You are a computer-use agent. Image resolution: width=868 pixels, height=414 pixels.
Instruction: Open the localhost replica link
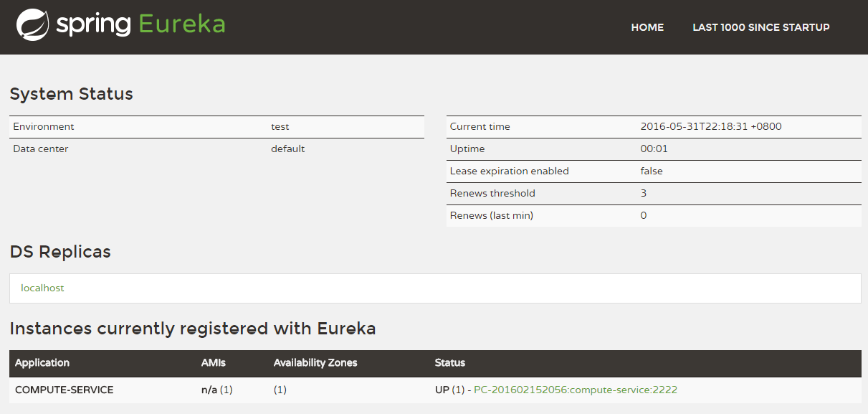click(42, 288)
